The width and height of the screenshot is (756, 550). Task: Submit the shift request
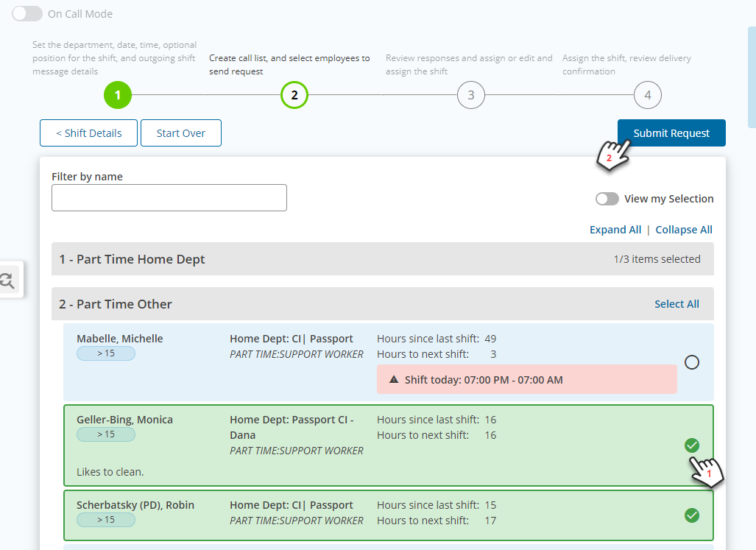point(671,133)
